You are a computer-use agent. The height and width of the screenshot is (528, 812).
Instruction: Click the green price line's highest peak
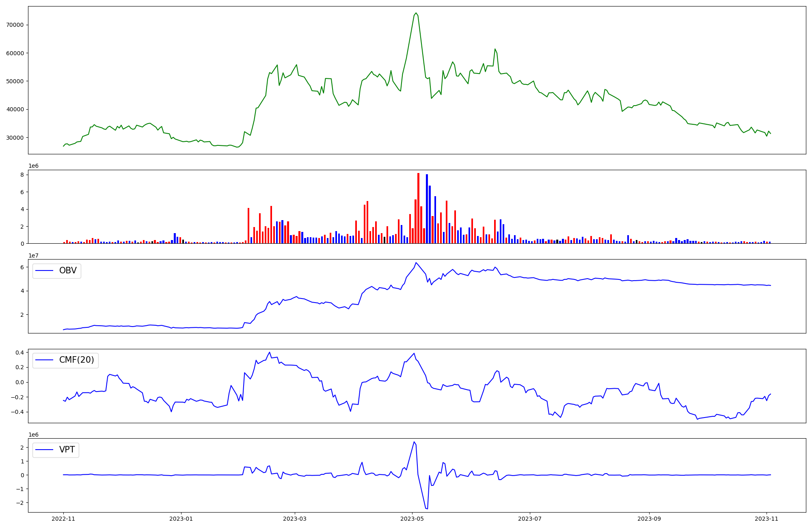(x=416, y=13)
